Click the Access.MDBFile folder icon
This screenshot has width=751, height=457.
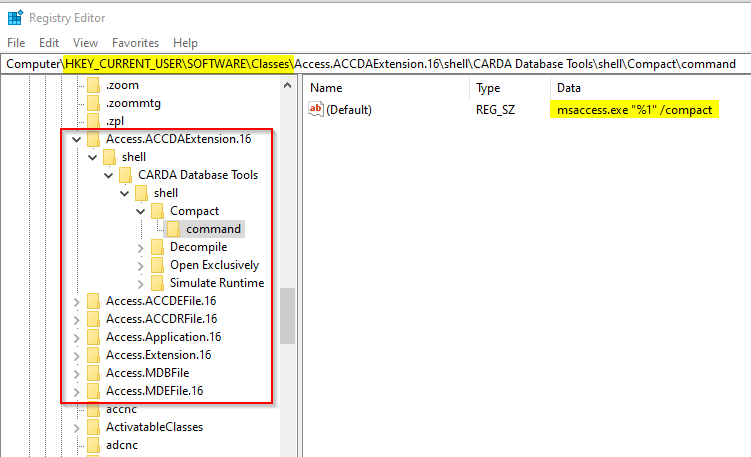pyautogui.click(x=93, y=373)
